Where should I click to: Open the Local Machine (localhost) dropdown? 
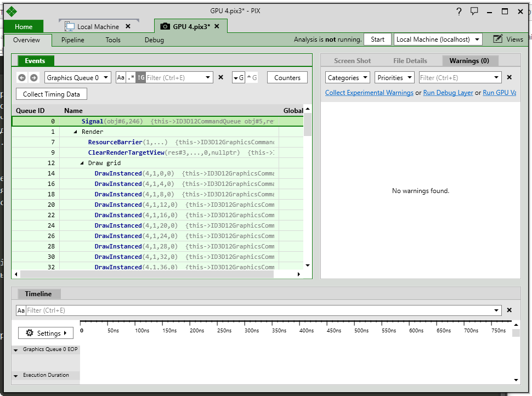click(438, 39)
